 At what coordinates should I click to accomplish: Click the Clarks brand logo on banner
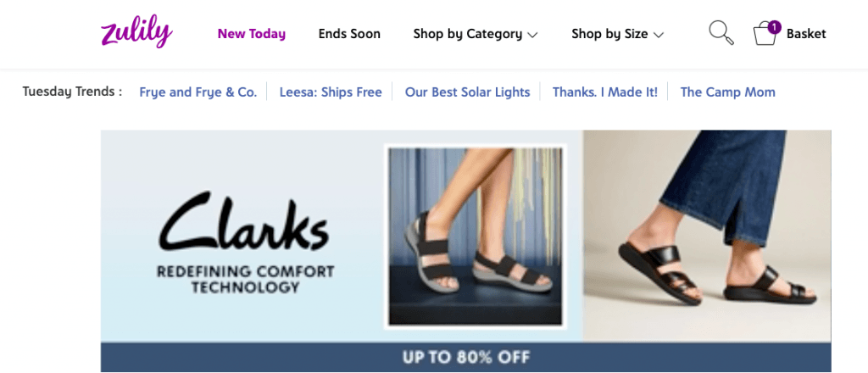pyautogui.click(x=244, y=221)
